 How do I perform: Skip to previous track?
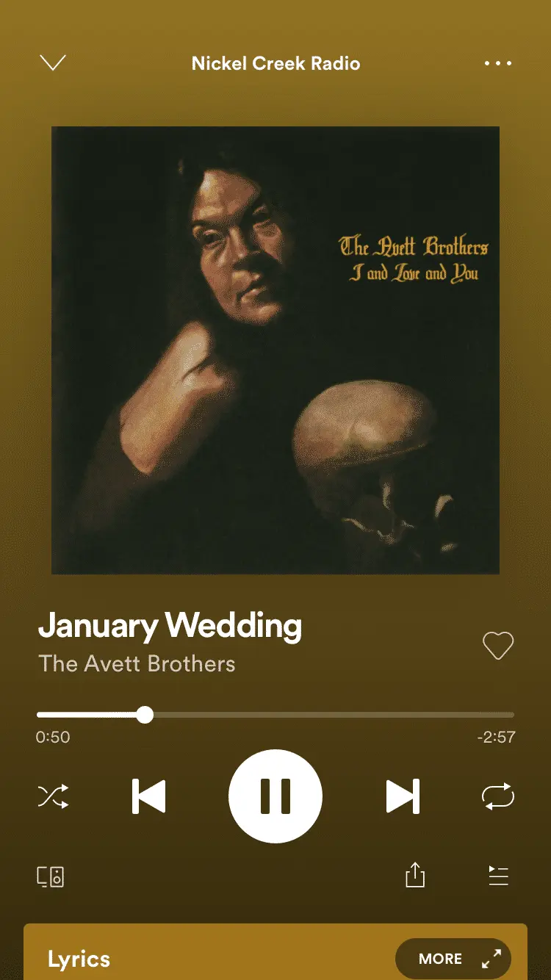pyautogui.click(x=148, y=796)
